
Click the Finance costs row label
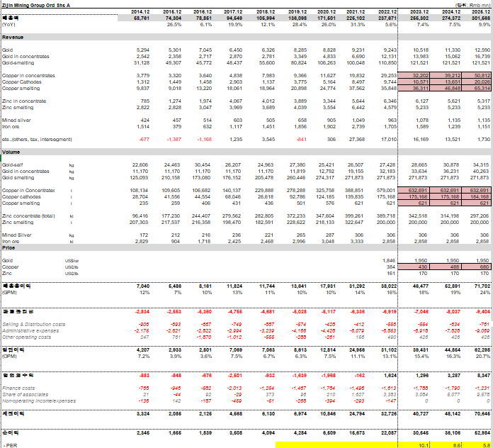18,388
